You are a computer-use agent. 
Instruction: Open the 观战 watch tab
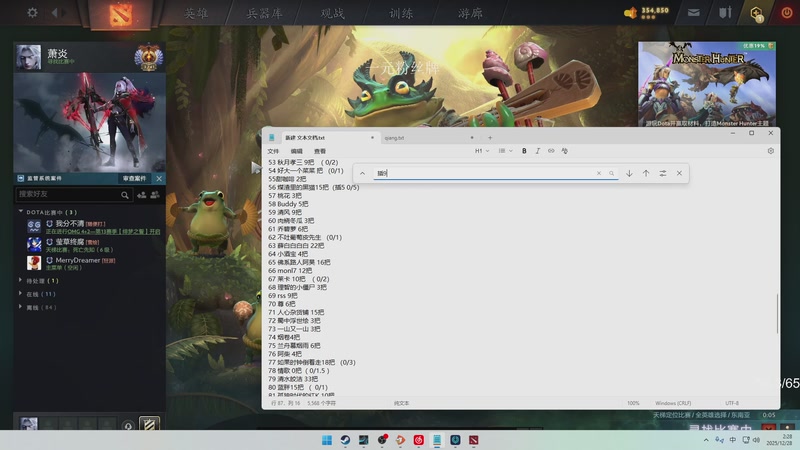pyautogui.click(x=333, y=13)
